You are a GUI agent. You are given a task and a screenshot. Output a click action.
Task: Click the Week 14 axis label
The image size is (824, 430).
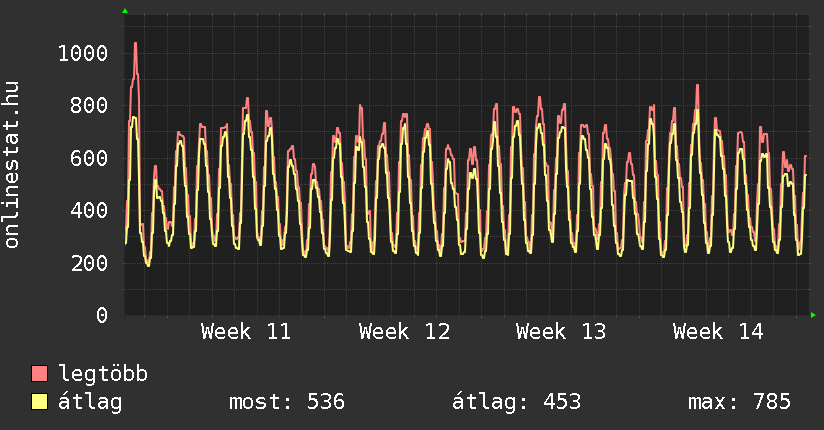pyautogui.click(x=718, y=331)
